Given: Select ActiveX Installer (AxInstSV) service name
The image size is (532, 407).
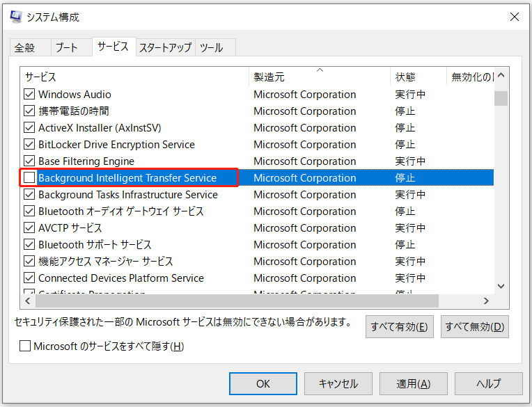Looking at the screenshot, I should tap(100, 128).
